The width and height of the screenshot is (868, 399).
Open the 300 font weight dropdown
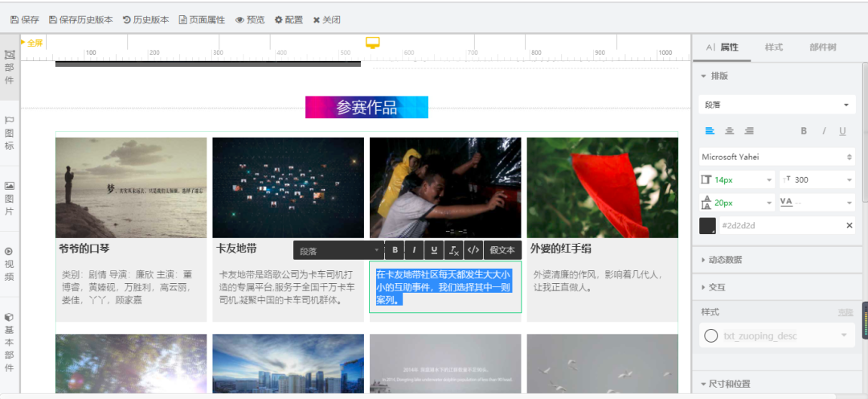coord(817,179)
